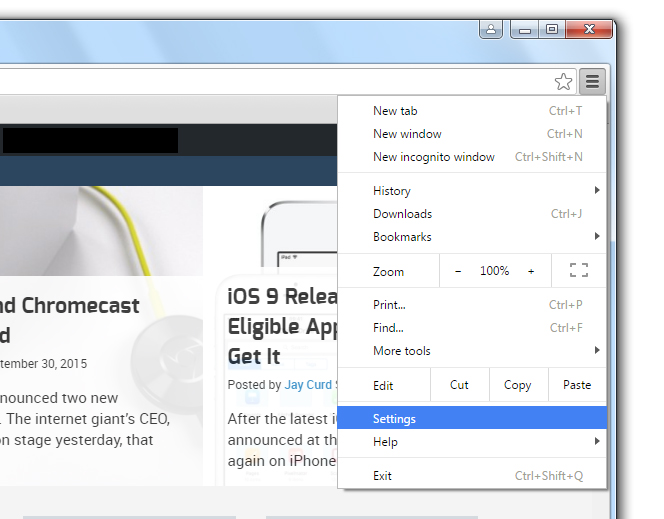Viewport: 664px width, 519px height.
Task: Click the Copy button
Action: tap(517, 385)
